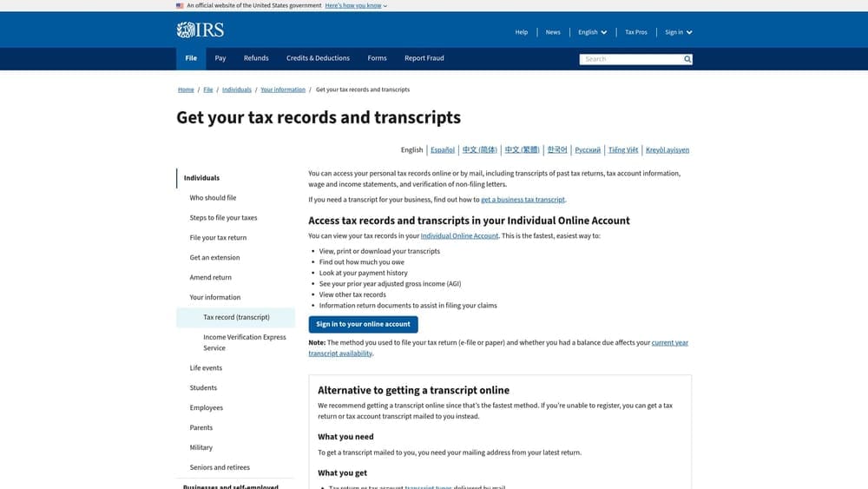Image resolution: width=868 pixels, height=489 pixels.
Task: Switch to Traditional Chinese 中文 (繁體)
Action: (x=522, y=150)
